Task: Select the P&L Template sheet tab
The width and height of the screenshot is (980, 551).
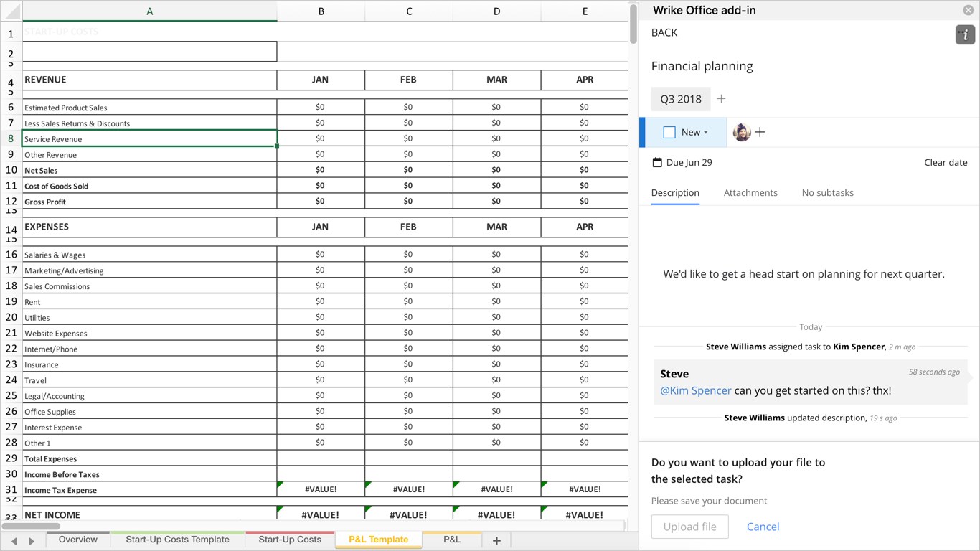Action: tap(378, 540)
